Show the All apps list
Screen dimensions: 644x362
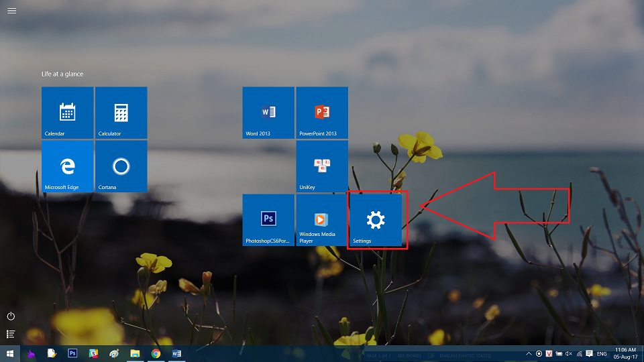click(11, 334)
